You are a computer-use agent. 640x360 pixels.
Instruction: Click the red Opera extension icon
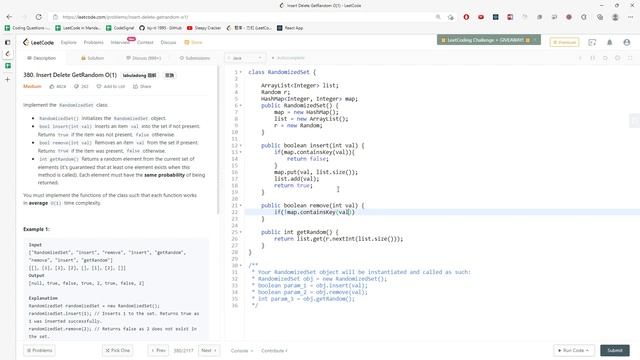[466, 17]
